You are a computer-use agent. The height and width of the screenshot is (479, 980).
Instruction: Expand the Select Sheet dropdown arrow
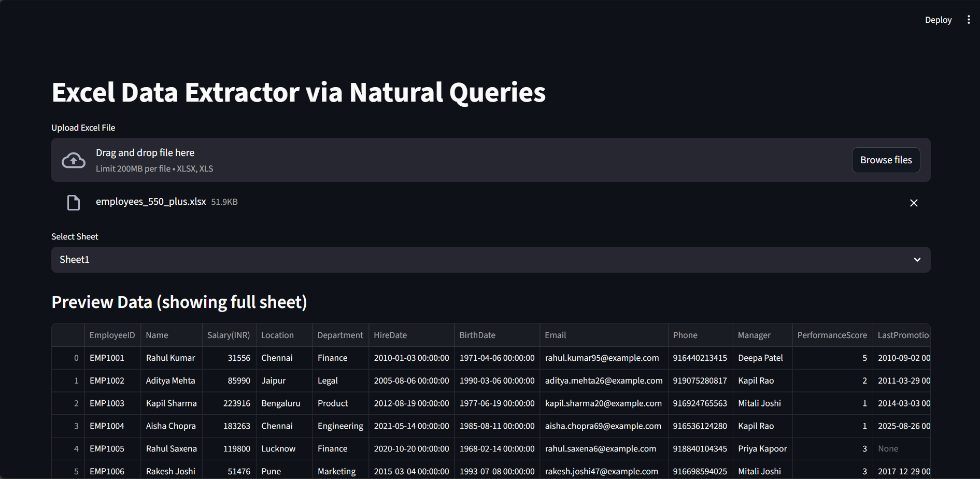[x=917, y=260]
